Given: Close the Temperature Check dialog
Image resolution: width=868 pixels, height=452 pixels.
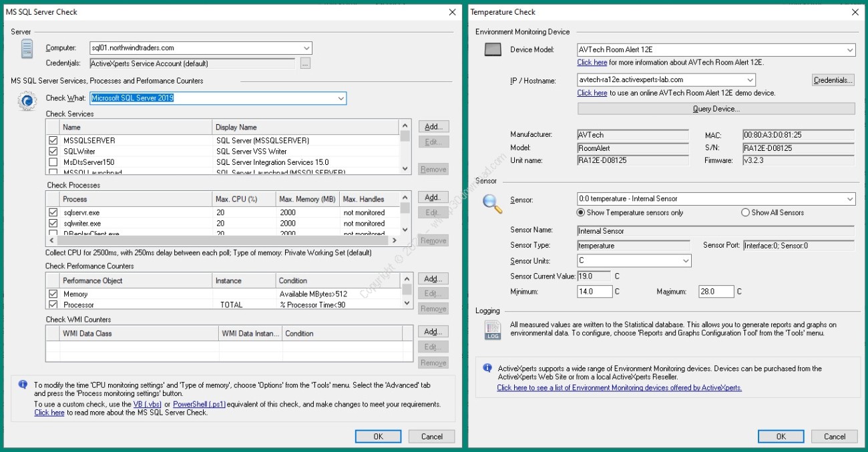Looking at the screenshot, I should 855,12.
